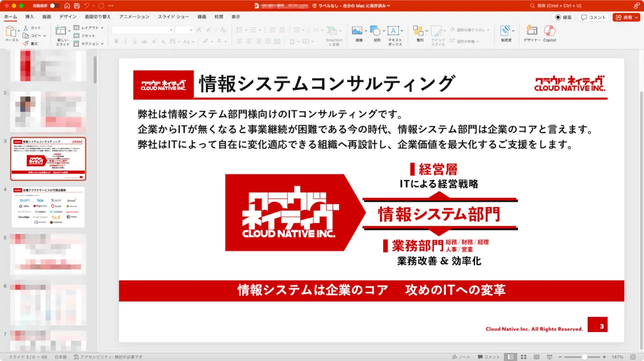
Task: Toggle the Comments (コメント) pane in status bar
Action: pos(488,357)
